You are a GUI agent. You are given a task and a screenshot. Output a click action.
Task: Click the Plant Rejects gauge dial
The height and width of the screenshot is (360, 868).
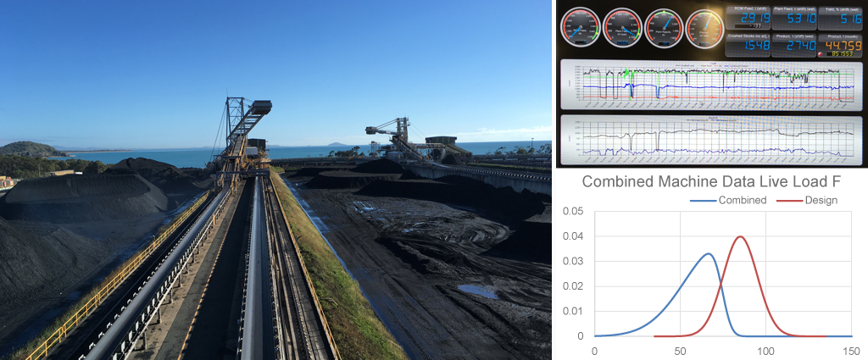663,27
